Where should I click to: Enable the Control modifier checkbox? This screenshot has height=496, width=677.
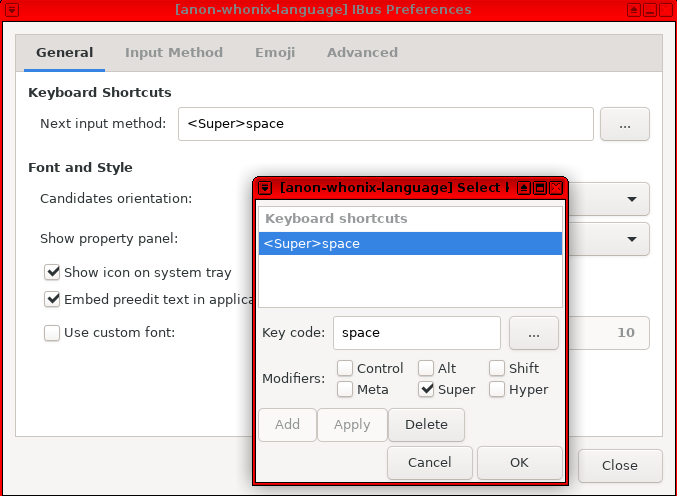346,368
